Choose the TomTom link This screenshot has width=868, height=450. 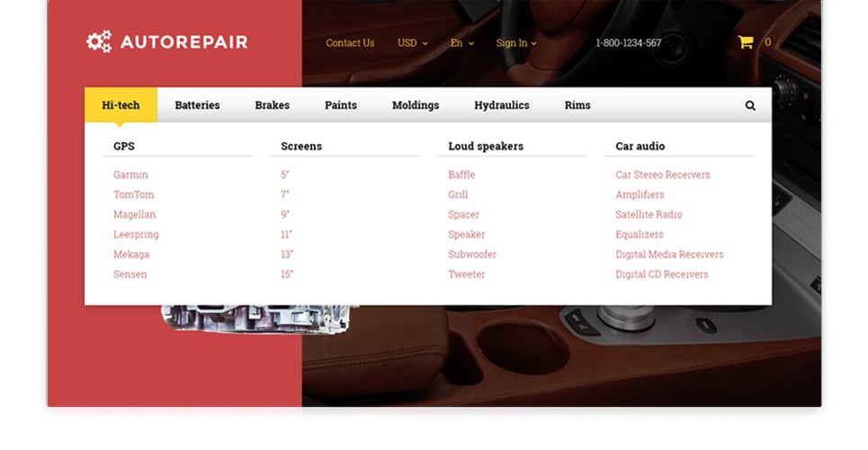[x=134, y=194]
